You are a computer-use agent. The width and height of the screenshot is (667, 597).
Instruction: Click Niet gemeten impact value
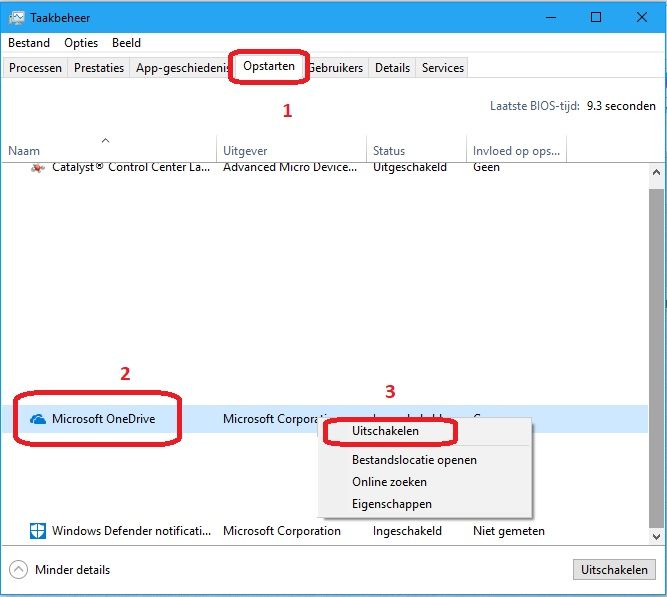[509, 531]
